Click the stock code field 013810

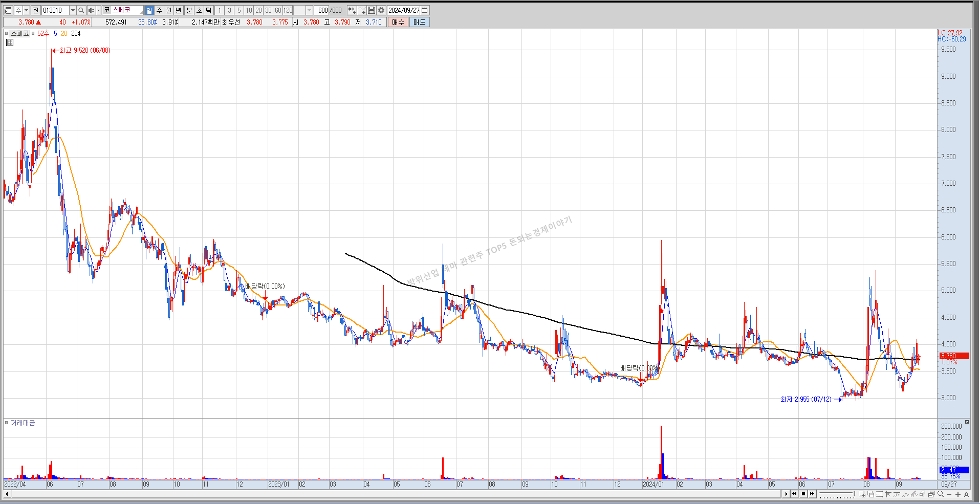[55, 10]
